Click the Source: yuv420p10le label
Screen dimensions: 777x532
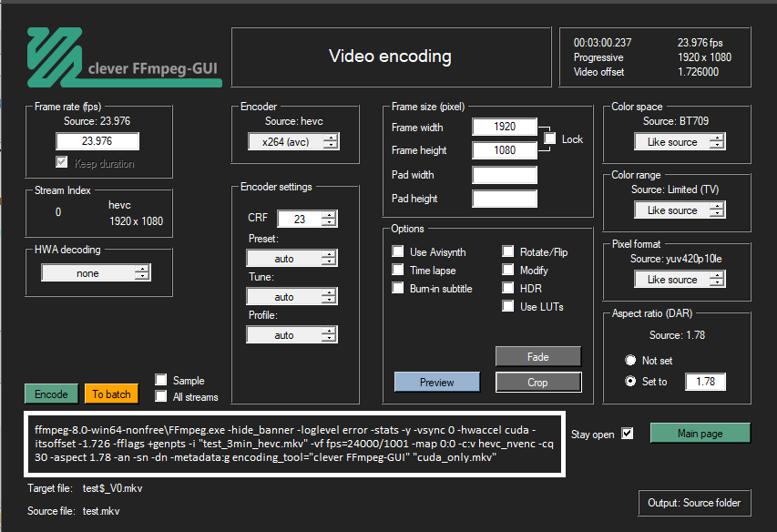click(x=676, y=259)
